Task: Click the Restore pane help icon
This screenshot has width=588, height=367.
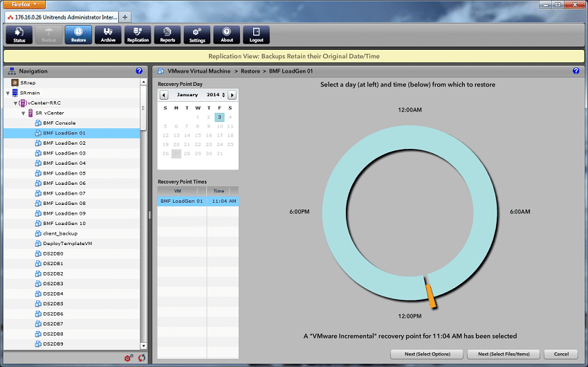Action: 576,71
